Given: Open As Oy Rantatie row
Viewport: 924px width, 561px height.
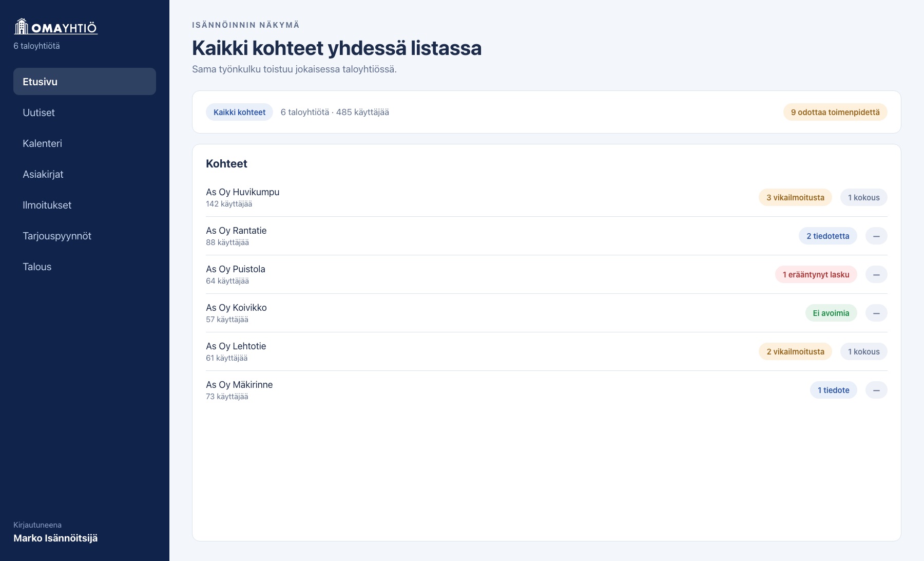Looking at the screenshot, I should click(x=546, y=236).
